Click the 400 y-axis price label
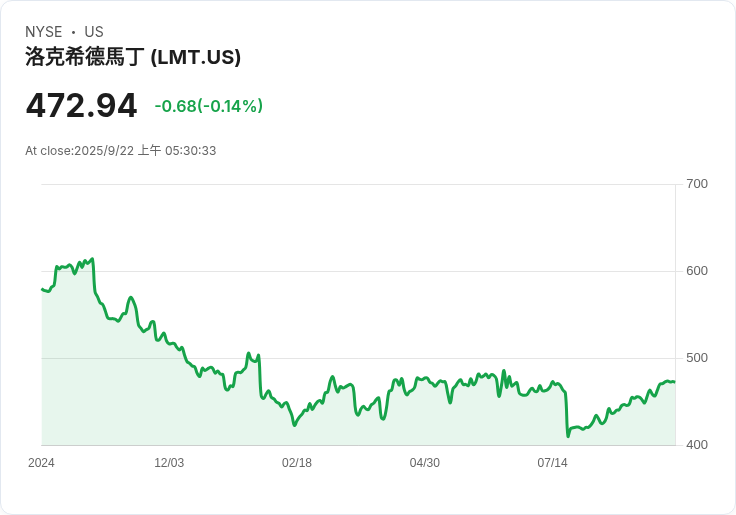The image size is (736, 515). coord(697,445)
